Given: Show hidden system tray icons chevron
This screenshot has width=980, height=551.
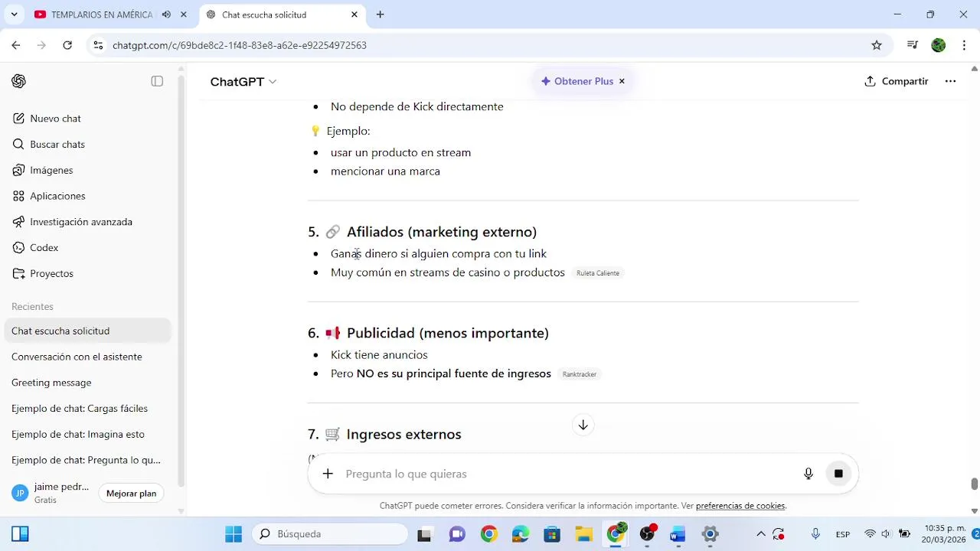Looking at the screenshot, I should (761, 534).
